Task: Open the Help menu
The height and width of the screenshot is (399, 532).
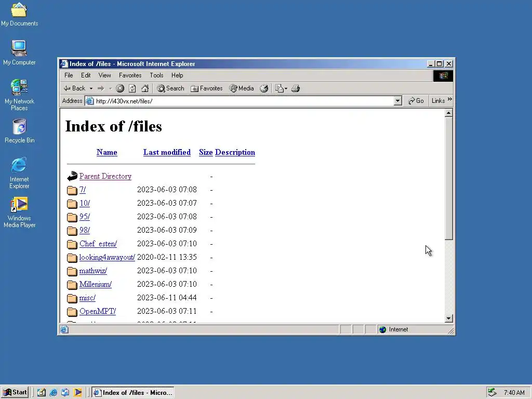Action: pyautogui.click(x=177, y=75)
